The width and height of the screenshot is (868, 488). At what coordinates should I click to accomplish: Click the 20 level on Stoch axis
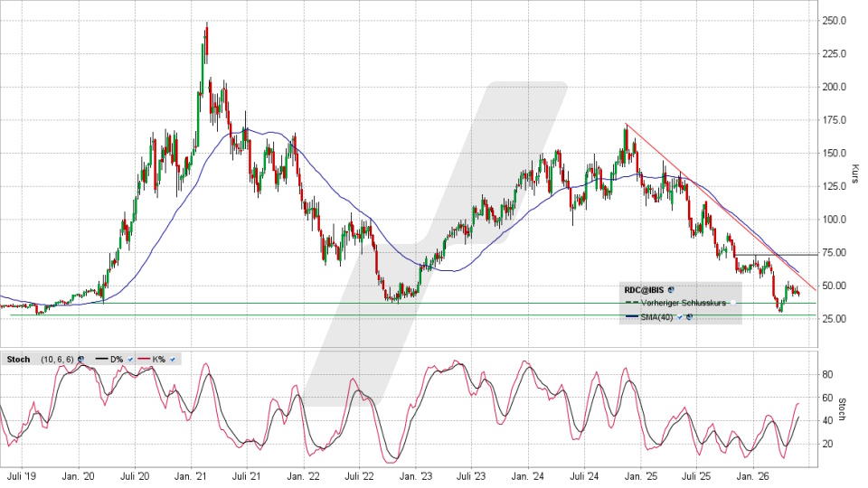click(x=827, y=444)
